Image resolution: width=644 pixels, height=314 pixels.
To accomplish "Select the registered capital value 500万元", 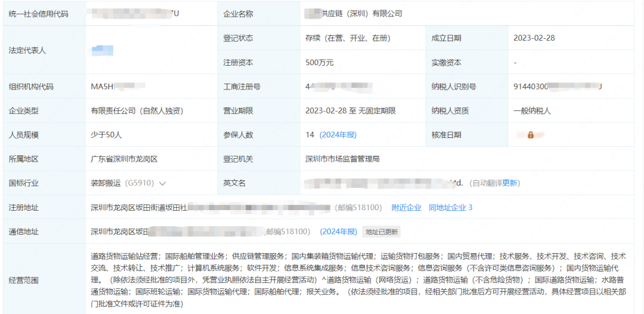I will (x=320, y=63).
